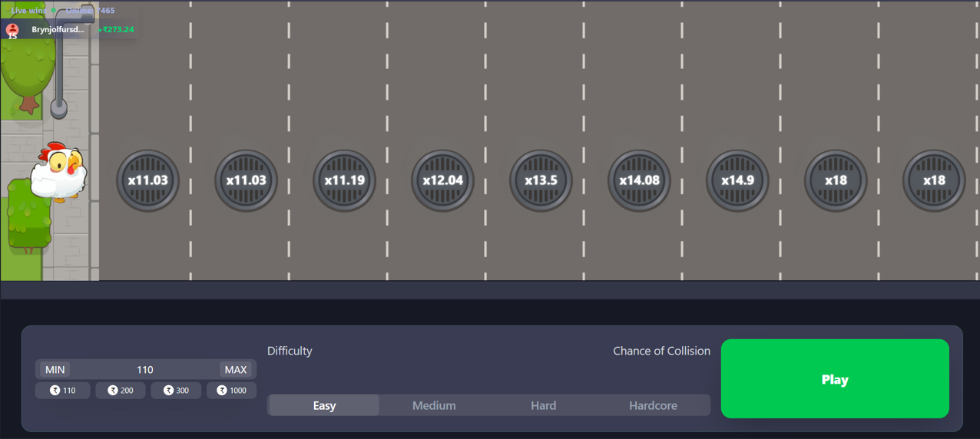Click the rightmost x18 manhole
This screenshot has height=439, width=980.
(x=934, y=180)
